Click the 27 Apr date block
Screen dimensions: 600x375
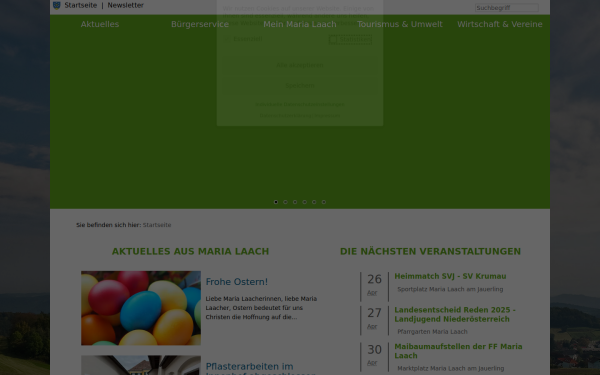pos(374,320)
